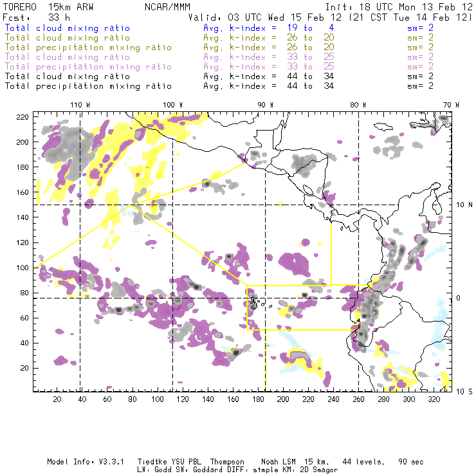Click the 'TORERO 15km ARW' title text
The height and width of the screenshot is (476, 476).
[x=48, y=7]
